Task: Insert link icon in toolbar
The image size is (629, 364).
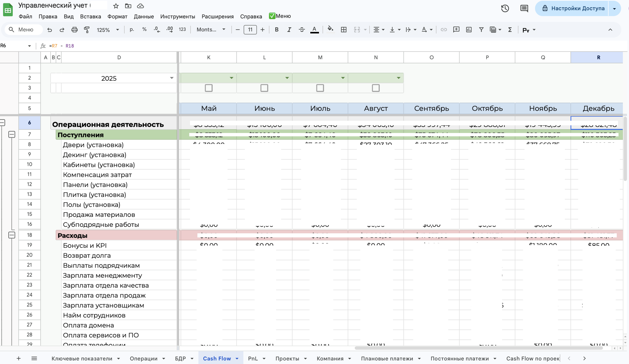Action: click(444, 30)
